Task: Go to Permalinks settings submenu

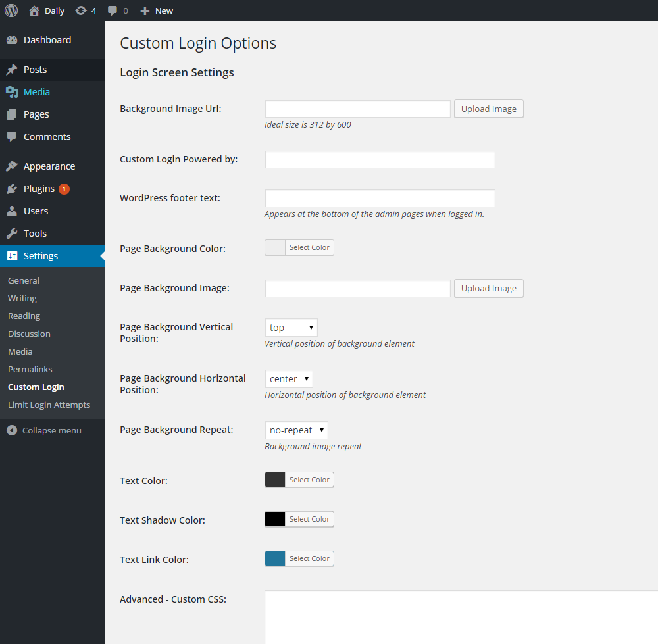Action: pyautogui.click(x=30, y=369)
